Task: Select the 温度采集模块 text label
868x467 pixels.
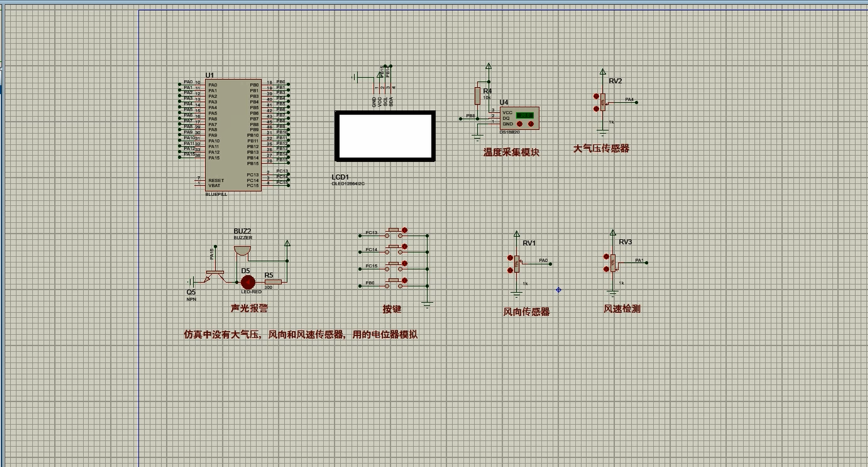Action: 511,152
